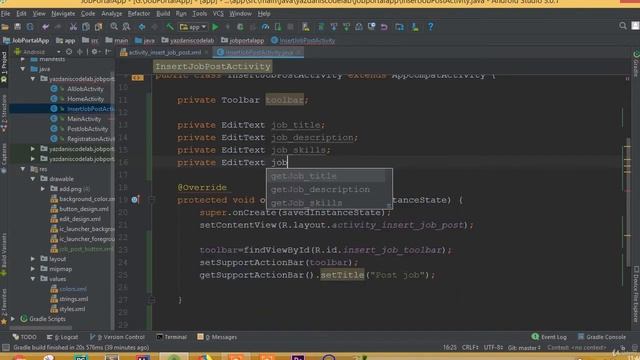Click the Undo toolbar icon
Viewport: 640px width, 360px height.
pyautogui.click(x=45, y=27)
